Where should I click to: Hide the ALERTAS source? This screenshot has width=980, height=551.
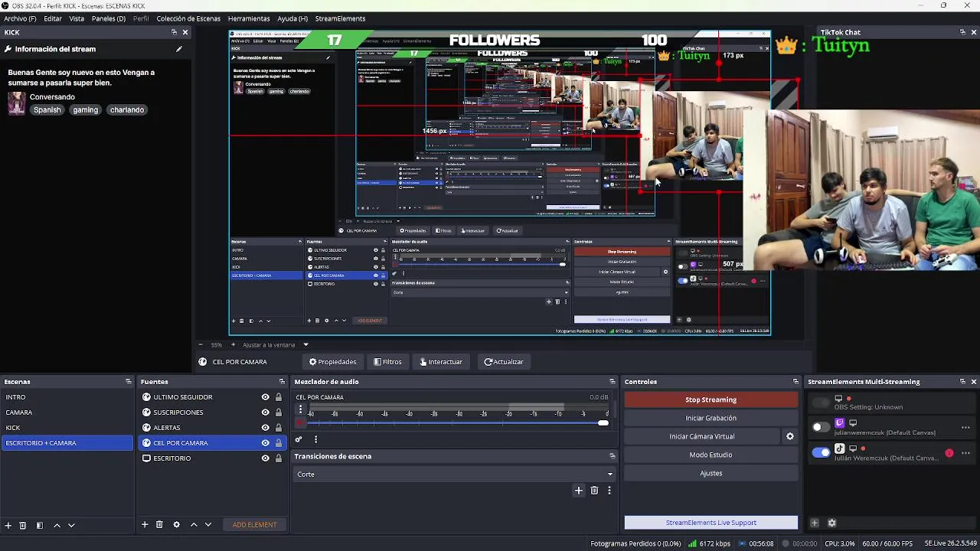(266, 428)
